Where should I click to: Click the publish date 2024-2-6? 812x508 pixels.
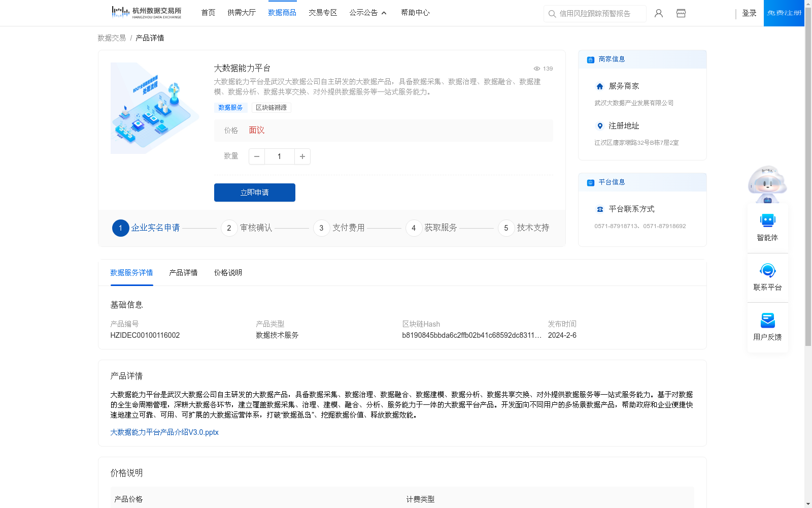coord(562,335)
